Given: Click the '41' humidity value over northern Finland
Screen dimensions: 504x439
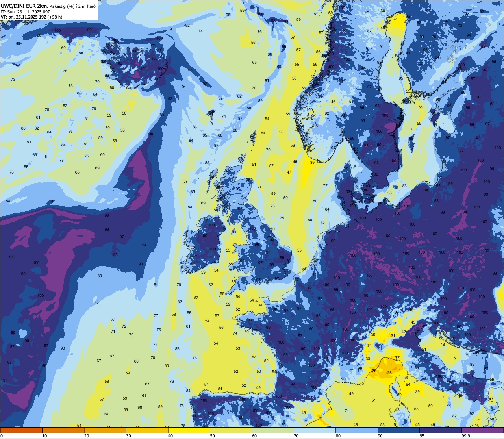Looking at the screenshot, I should [x=396, y=19].
